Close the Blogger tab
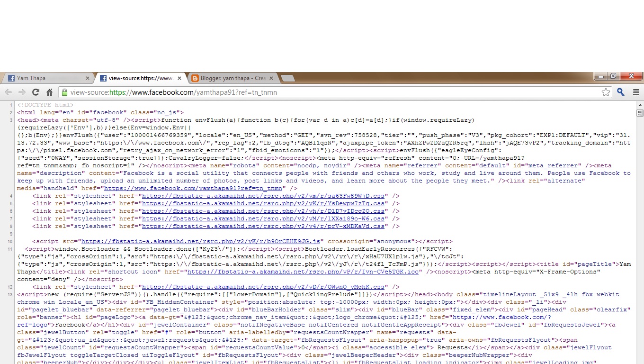Viewport: 644px width, 364px height. coord(271,78)
